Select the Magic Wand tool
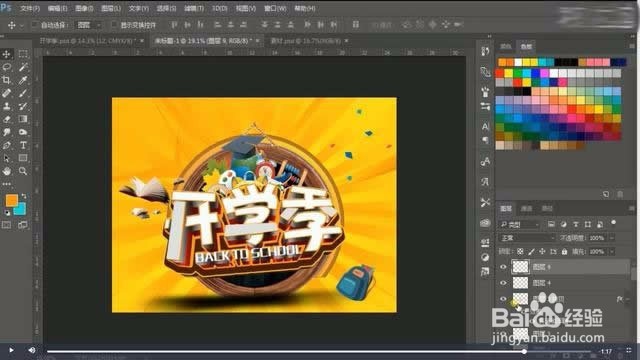 pos(23,67)
